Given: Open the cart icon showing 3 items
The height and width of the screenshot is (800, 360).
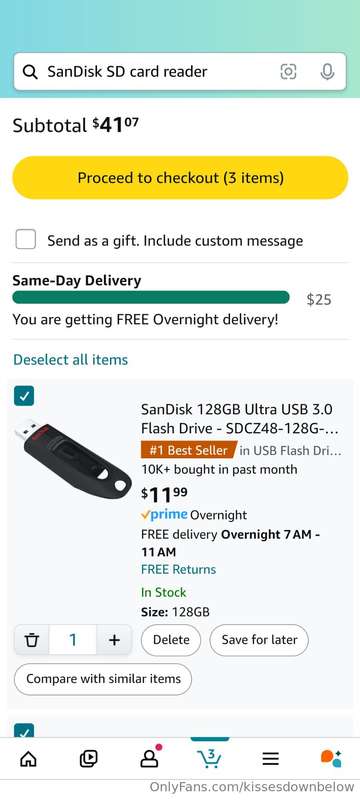Looking at the screenshot, I should [x=210, y=758].
